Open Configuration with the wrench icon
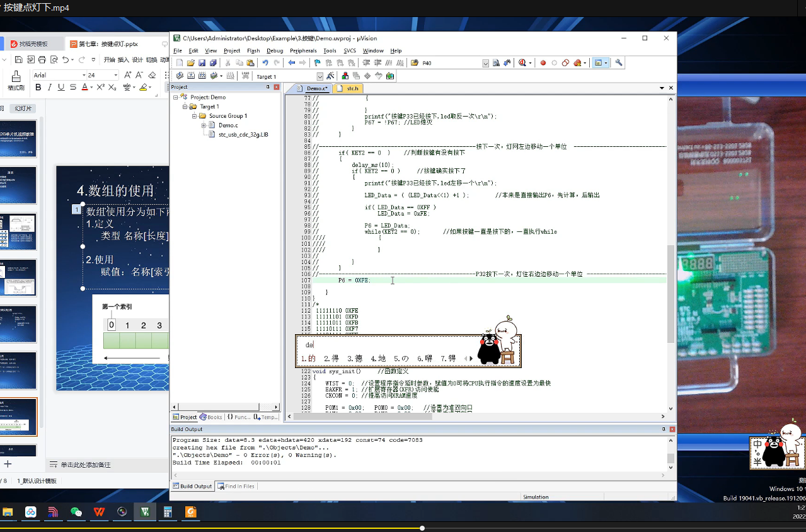 tap(619, 63)
